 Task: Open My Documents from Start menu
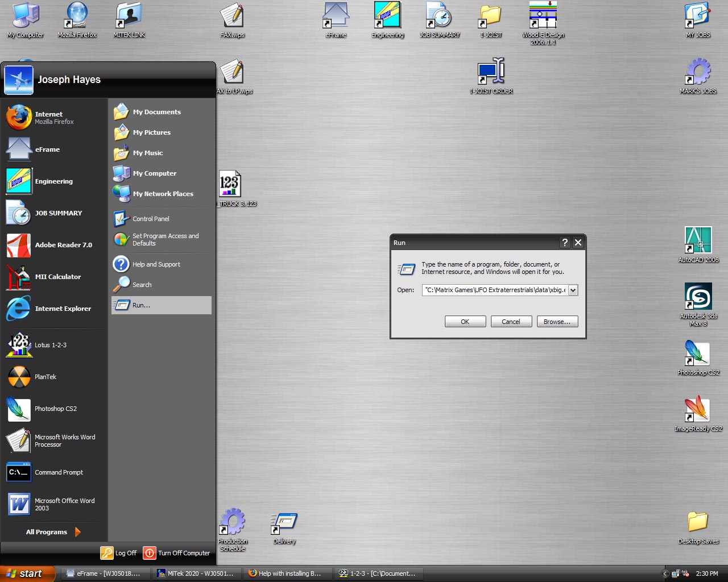(162, 112)
